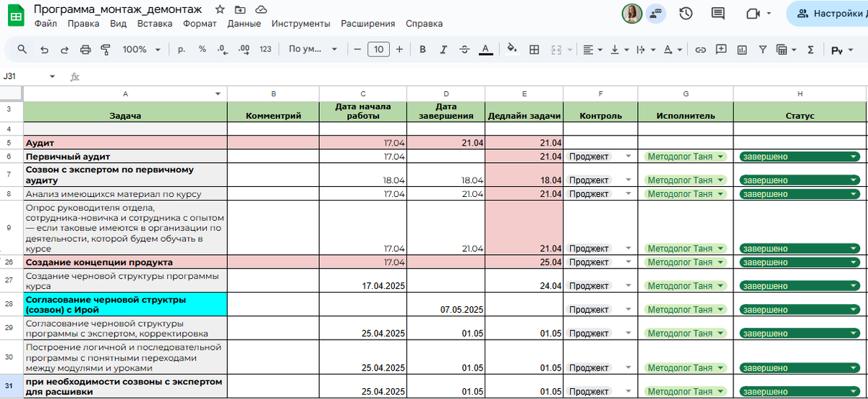Screen dimensions: 868x399
Task: Toggle strikethrough formatting
Action: pos(464,49)
